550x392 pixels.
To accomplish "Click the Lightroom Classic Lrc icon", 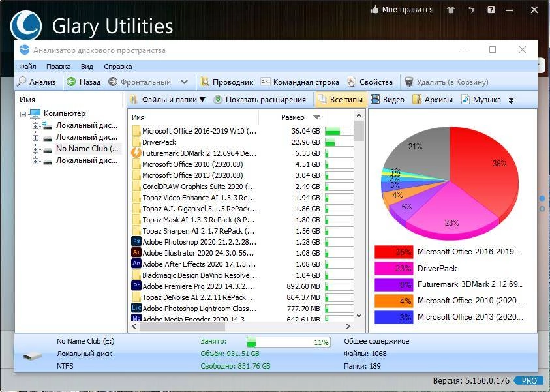I will point(136,308).
